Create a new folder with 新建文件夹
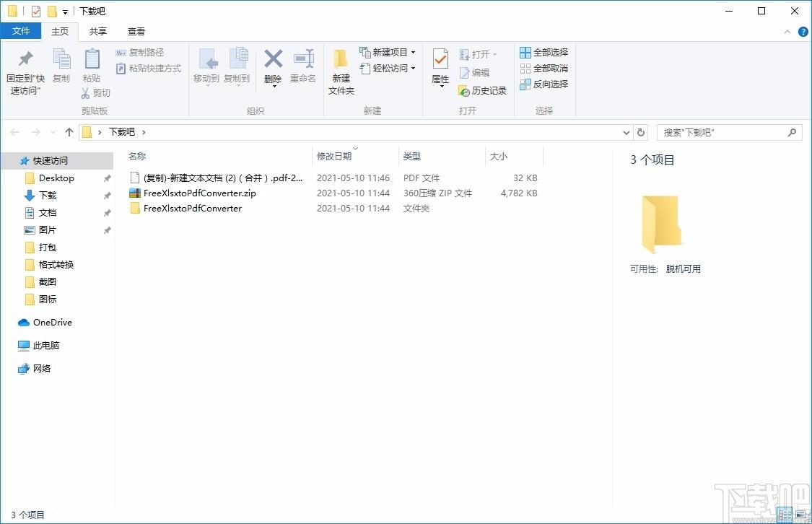The height and width of the screenshot is (524, 812). tap(341, 72)
